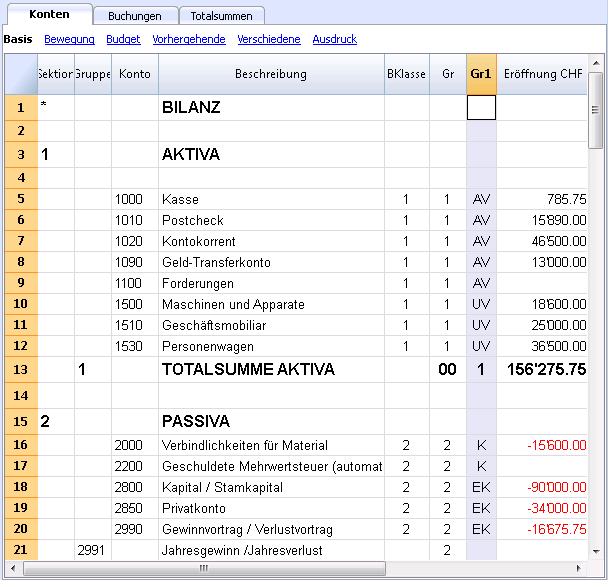Select the Privatkonto opening balance cell
Image resolution: width=608 pixels, height=580 pixels.
(542, 508)
